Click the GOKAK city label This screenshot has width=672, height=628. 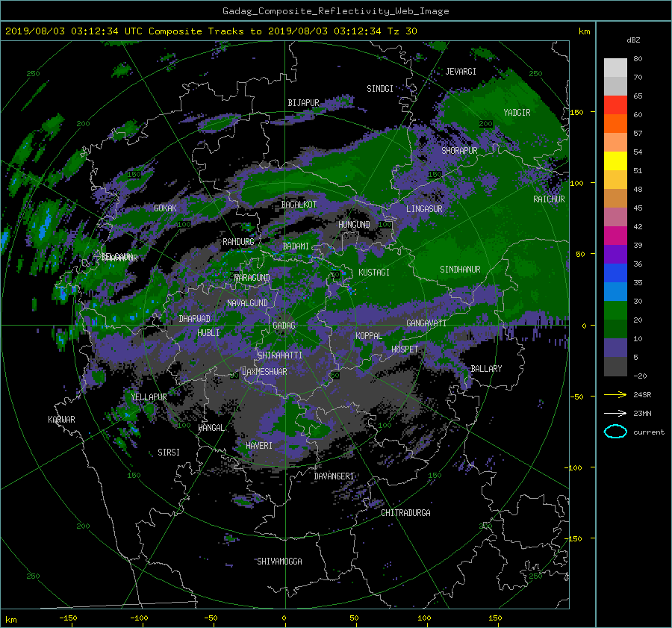(165, 208)
